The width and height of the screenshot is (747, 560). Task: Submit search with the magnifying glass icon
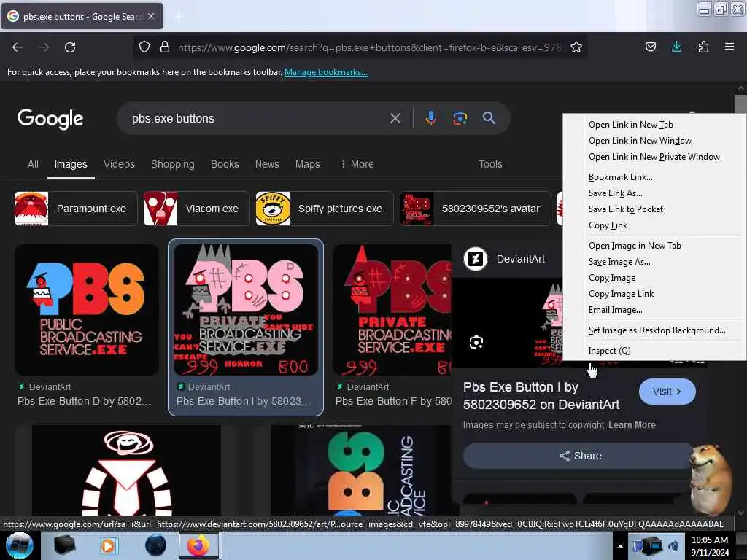pyautogui.click(x=489, y=118)
